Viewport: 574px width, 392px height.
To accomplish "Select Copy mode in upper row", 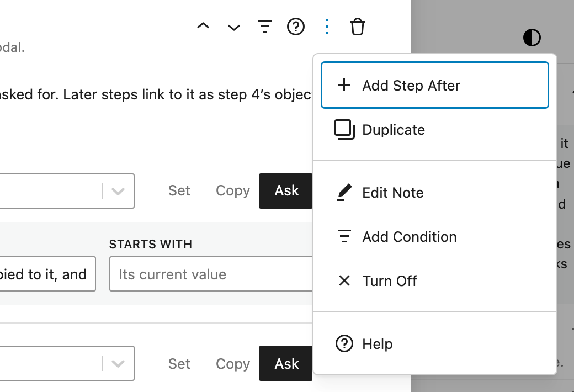I will (x=233, y=191).
